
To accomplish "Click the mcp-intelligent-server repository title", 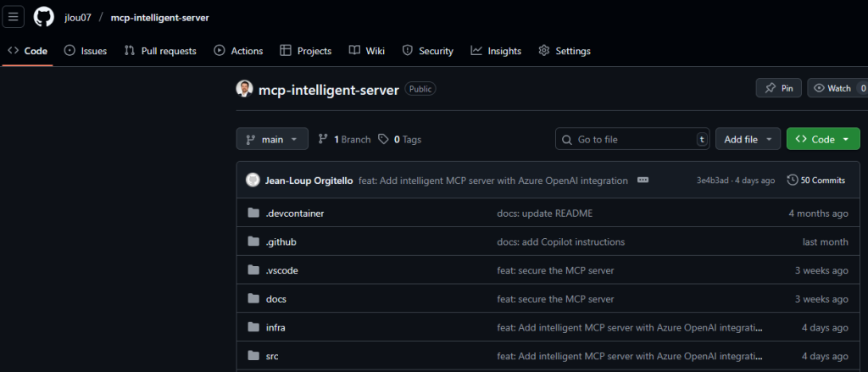I will (x=329, y=90).
